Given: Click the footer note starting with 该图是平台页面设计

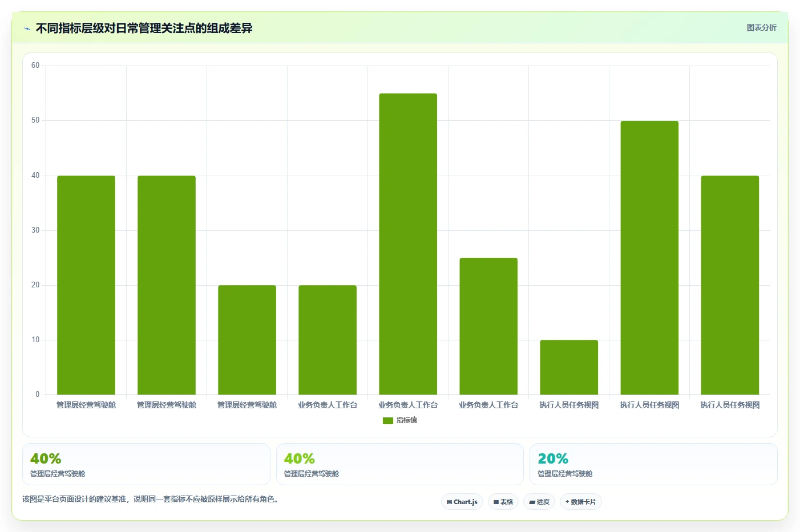Looking at the screenshot, I should coord(151,499).
